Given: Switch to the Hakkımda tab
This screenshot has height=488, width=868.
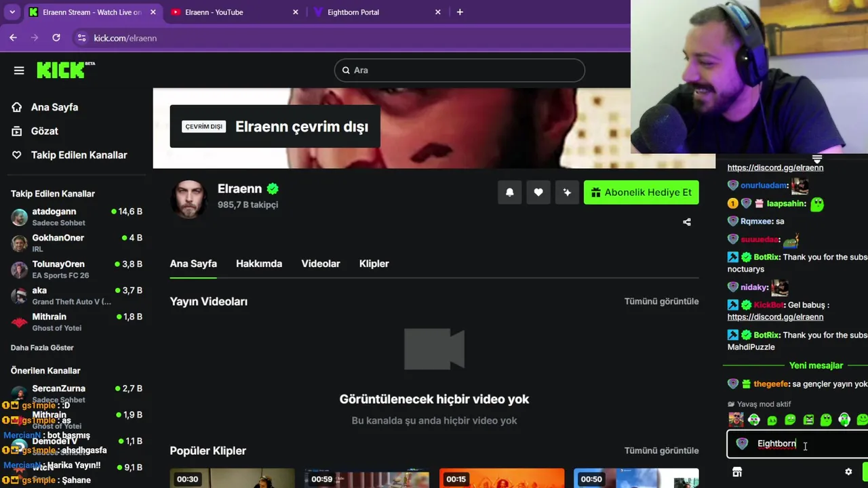Looking at the screenshot, I should (x=259, y=264).
